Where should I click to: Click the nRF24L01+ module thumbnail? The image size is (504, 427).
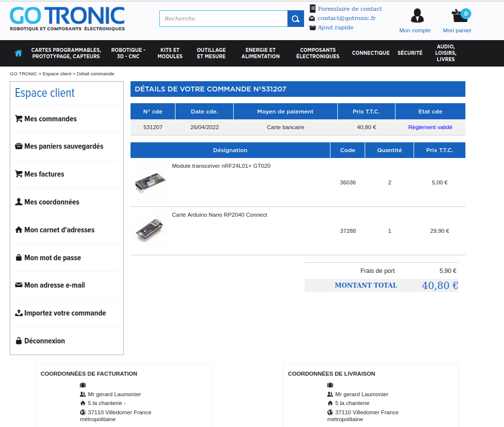[150, 182]
